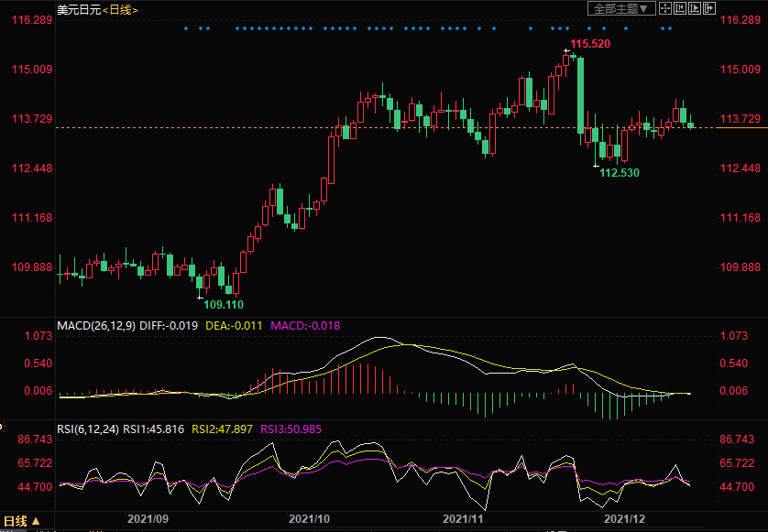The height and width of the screenshot is (532, 768).
Task: Click the 112.530 low price marker
Action: (619, 172)
